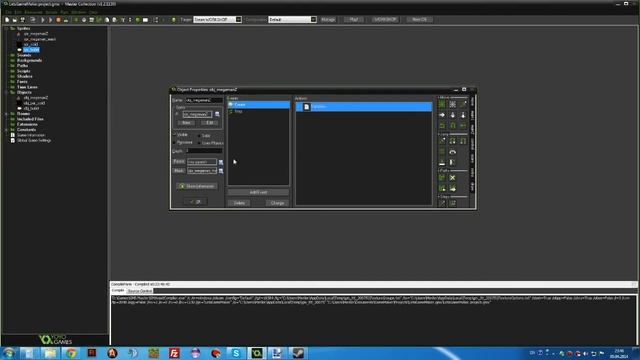Open Google Chrome from the taskbar
Screen dimensions: 640x360
[x=71, y=353]
